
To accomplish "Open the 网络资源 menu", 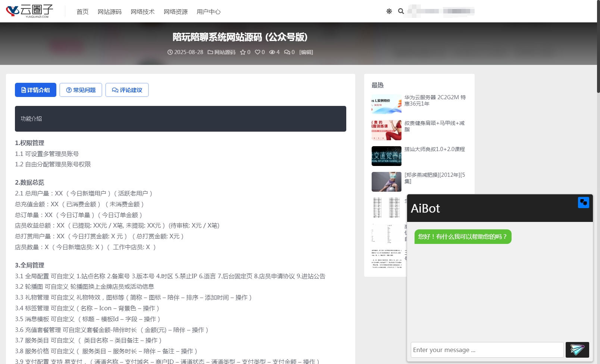I will (x=175, y=12).
